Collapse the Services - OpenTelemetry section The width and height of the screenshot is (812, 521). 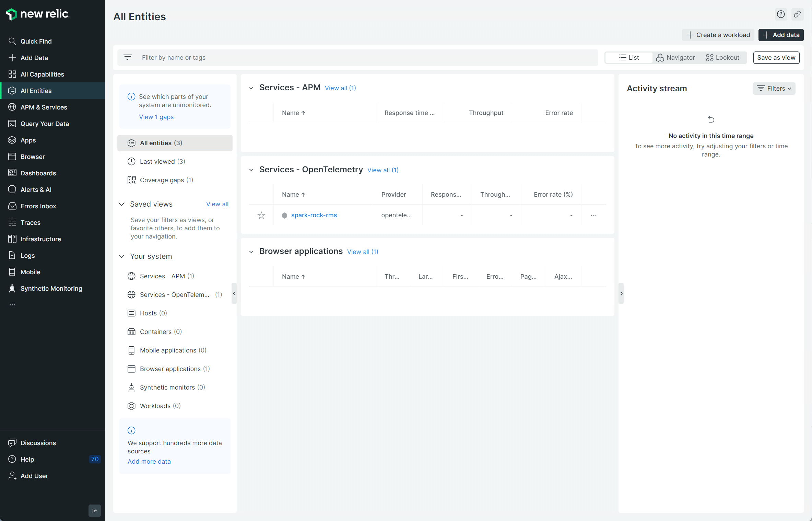[x=251, y=170]
